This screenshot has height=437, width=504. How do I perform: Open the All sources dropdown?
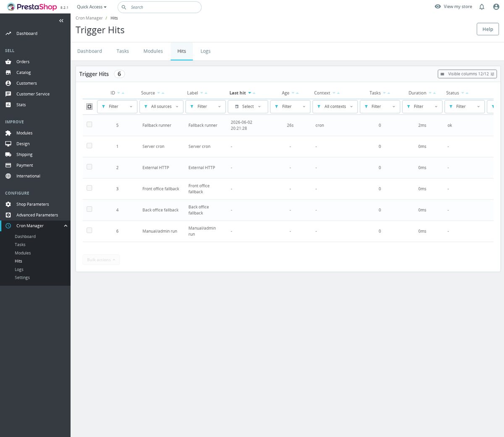point(161,107)
